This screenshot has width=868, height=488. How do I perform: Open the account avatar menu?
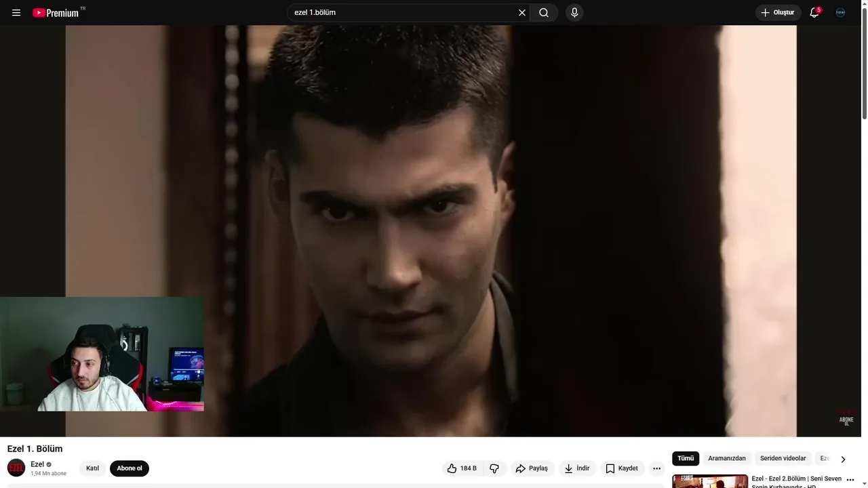[x=840, y=13]
